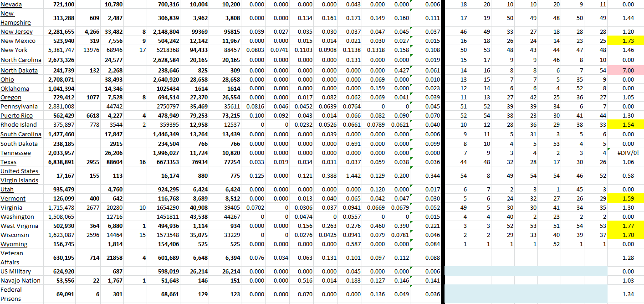Open the Puerto Rico hyperlink
Image resolution: width=644 pixels, height=304 pixels.
click(16, 115)
